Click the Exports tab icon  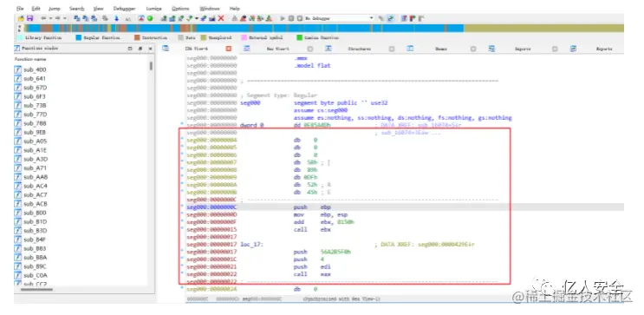tap(573, 49)
